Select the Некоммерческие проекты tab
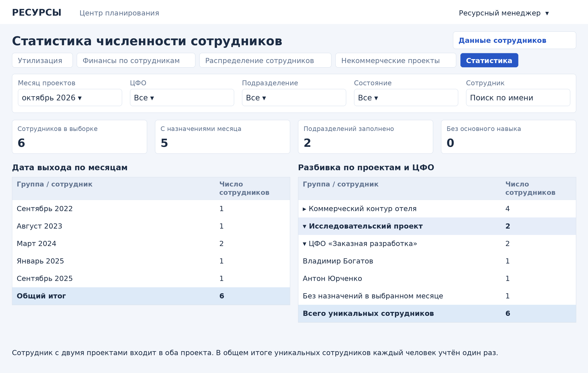 point(396,60)
